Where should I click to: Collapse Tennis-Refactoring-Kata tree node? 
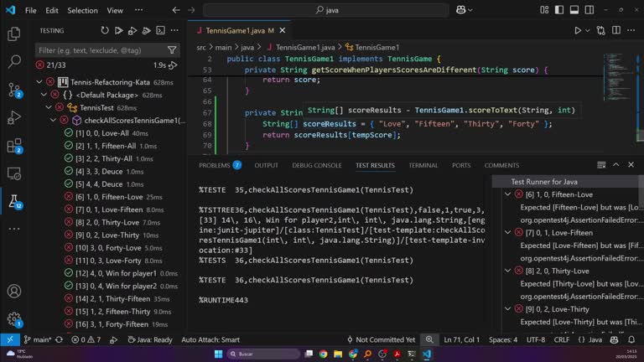point(39,82)
